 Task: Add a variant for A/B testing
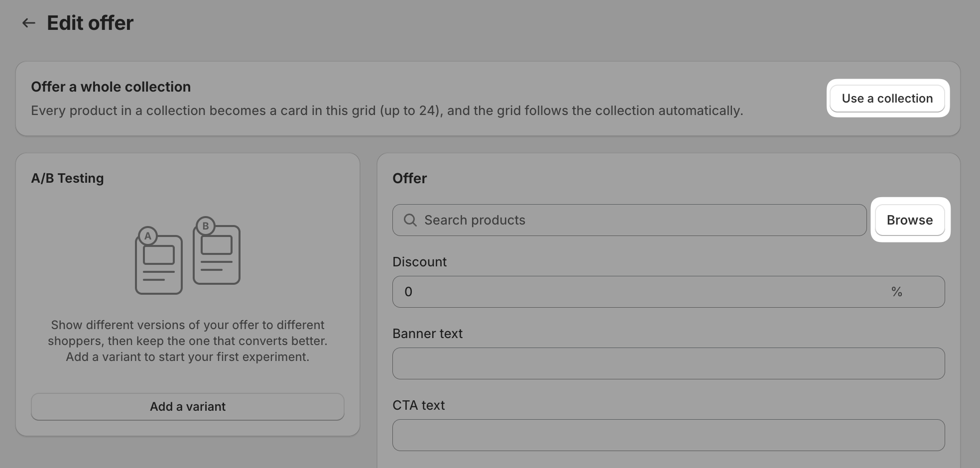point(188,407)
